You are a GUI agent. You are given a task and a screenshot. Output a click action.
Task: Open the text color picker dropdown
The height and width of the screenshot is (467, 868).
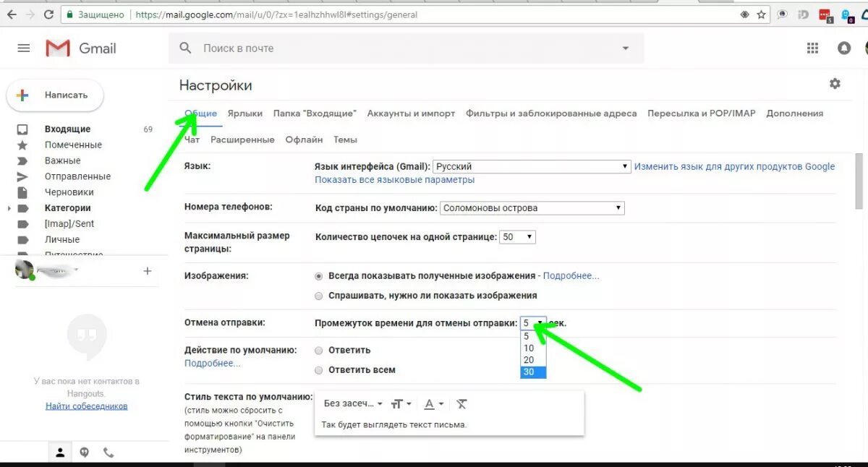click(434, 403)
